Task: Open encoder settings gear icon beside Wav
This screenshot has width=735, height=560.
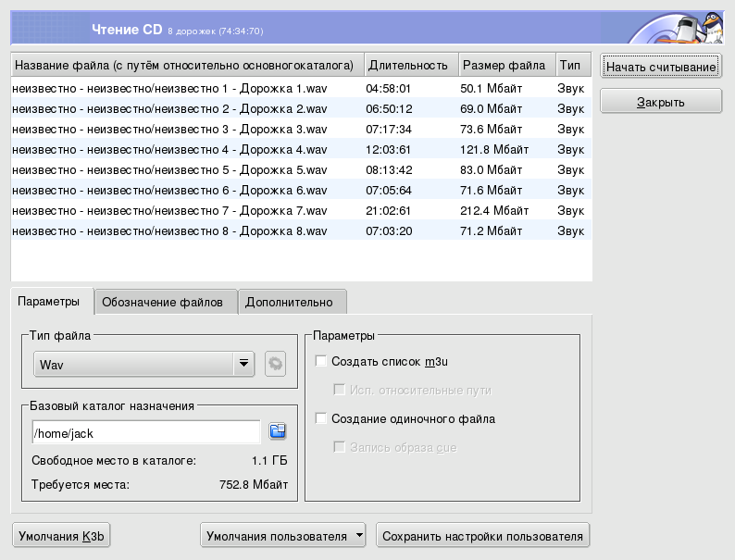Action: [275, 364]
